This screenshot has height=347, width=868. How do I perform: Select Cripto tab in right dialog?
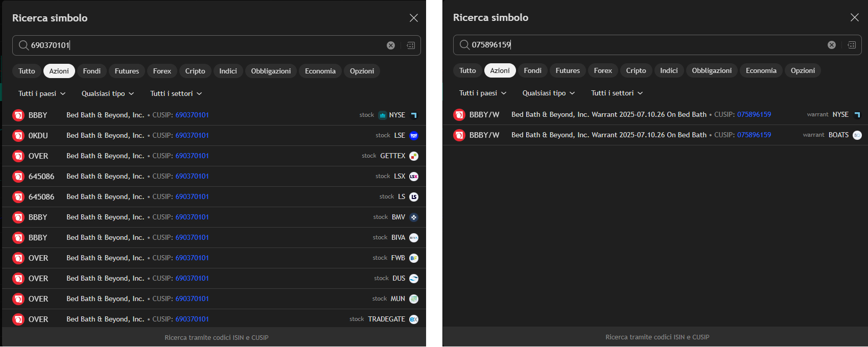[x=636, y=70]
